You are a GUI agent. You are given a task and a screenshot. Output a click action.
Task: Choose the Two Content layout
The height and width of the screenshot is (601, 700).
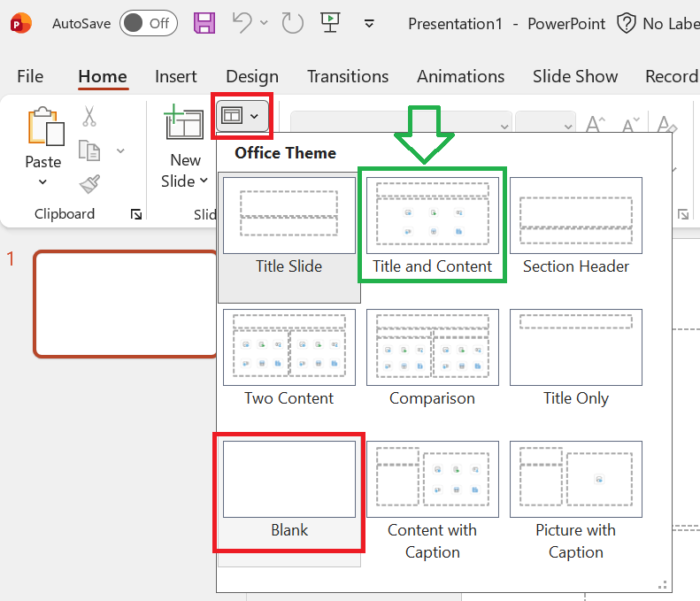pos(289,358)
